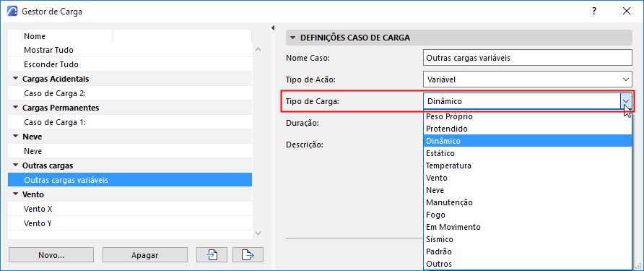Viewport: 644px width, 271px height.
Task: Select Sísmico load type
Action: click(527, 239)
